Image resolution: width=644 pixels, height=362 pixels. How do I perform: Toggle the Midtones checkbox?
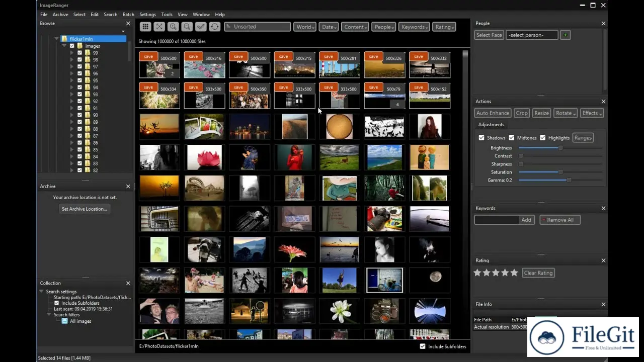(x=512, y=138)
